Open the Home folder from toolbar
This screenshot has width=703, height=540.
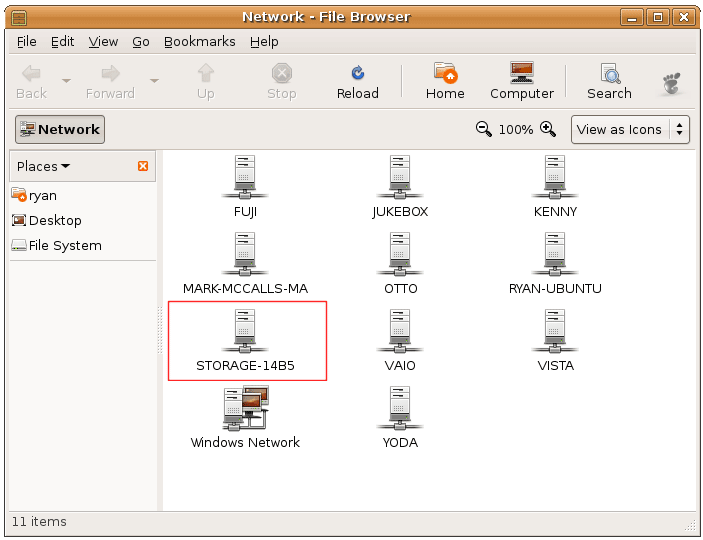(445, 80)
